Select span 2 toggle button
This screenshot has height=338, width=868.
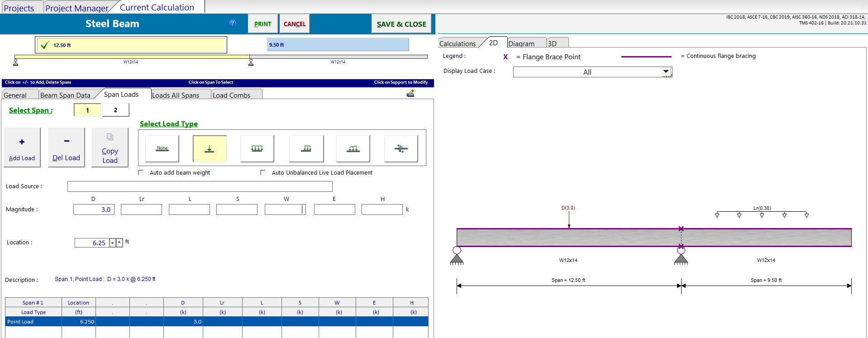(115, 110)
